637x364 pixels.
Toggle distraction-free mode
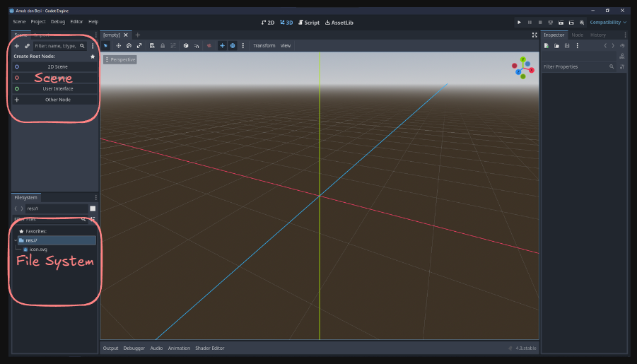click(534, 35)
